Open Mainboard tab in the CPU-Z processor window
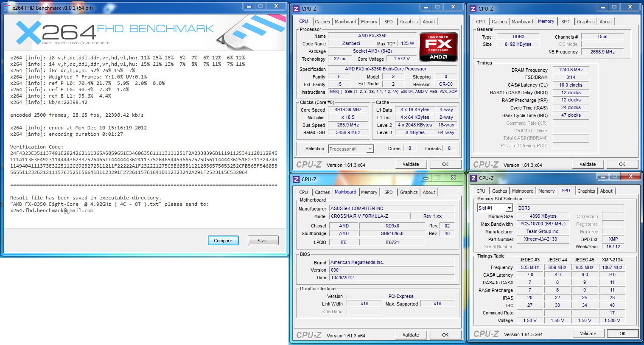 (x=345, y=22)
